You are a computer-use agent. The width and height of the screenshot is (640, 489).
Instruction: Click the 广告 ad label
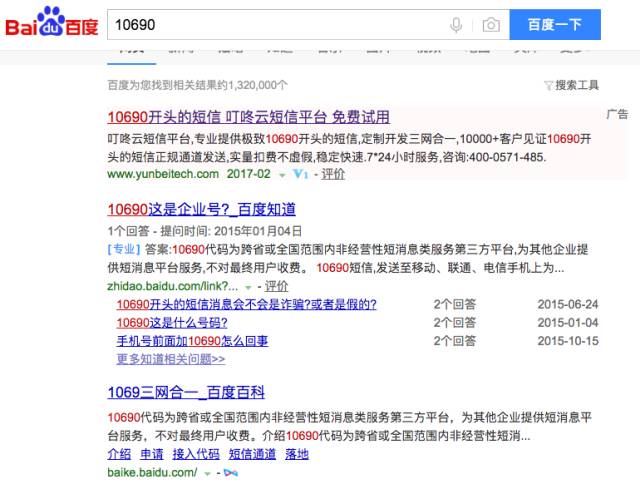(x=617, y=114)
